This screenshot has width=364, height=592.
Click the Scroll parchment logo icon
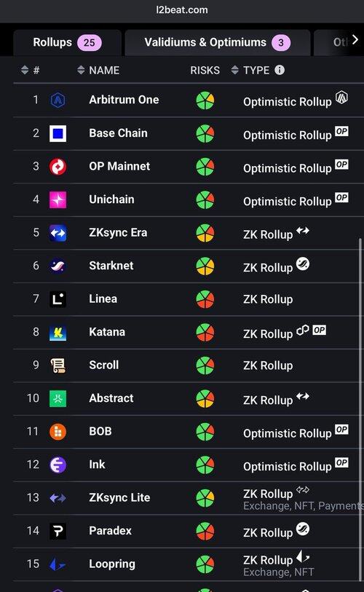(58, 366)
